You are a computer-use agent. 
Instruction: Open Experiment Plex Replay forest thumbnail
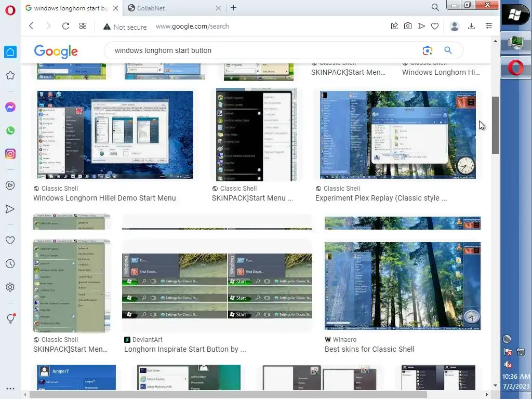397,135
